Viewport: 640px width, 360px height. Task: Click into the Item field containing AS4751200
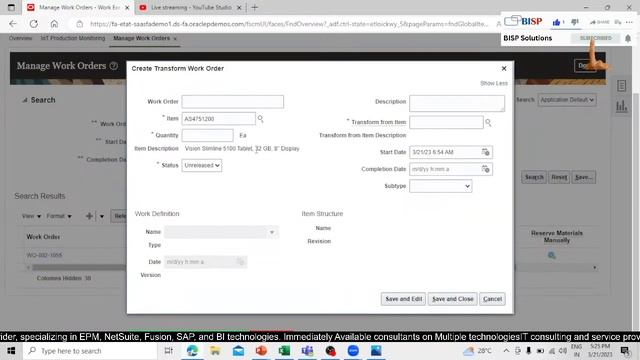[x=218, y=119]
